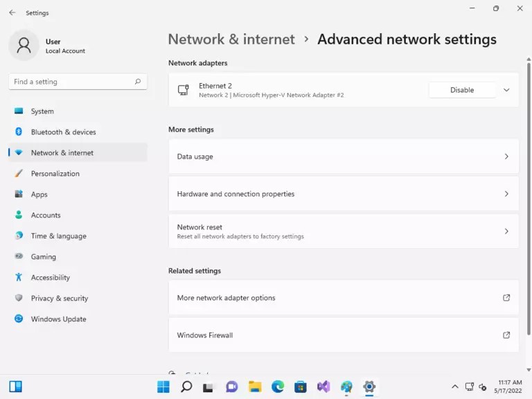Open Windows Update settings
The height and width of the screenshot is (399, 532).
[78, 319]
